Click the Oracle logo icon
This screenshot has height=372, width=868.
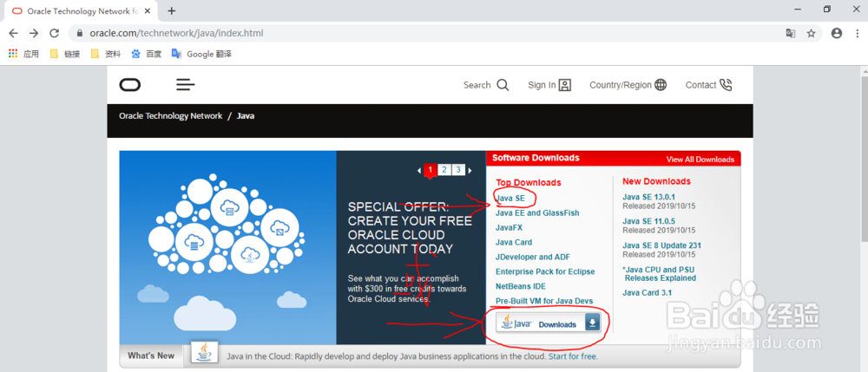(130, 85)
